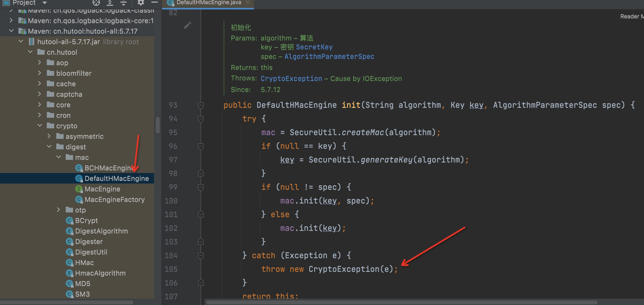Click the enum icon next to HmacAlgorithm
Viewport: 644px width, 305px height.
tap(69, 273)
